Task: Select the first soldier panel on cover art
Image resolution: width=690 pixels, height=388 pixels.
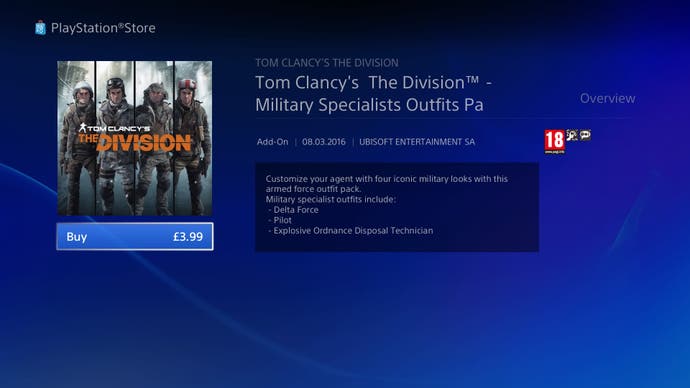Action: (x=76, y=138)
